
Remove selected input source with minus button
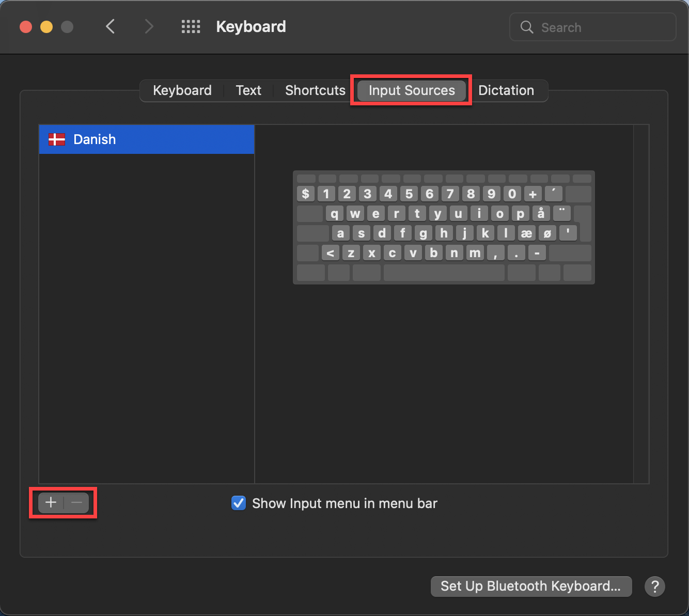point(76,502)
